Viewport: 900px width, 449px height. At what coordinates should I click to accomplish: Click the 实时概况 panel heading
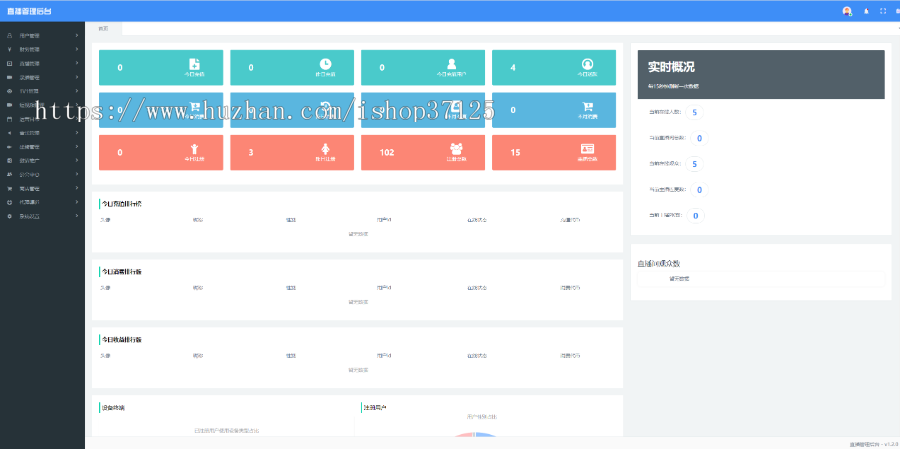(x=672, y=67)
